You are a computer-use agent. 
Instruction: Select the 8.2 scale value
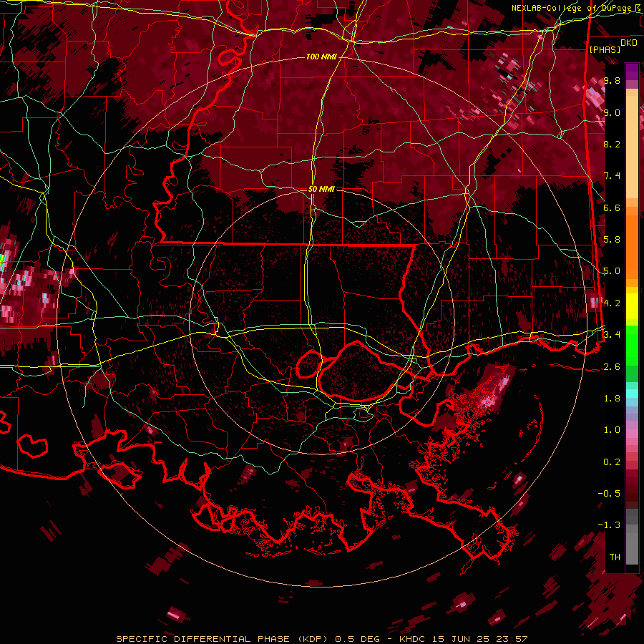click(612, 144)
